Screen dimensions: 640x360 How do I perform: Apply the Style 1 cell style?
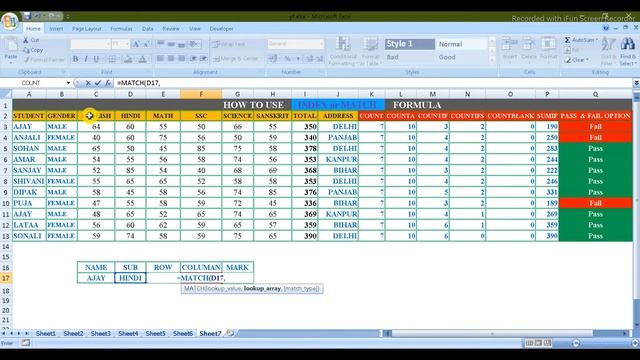click(x=410, y=44)
